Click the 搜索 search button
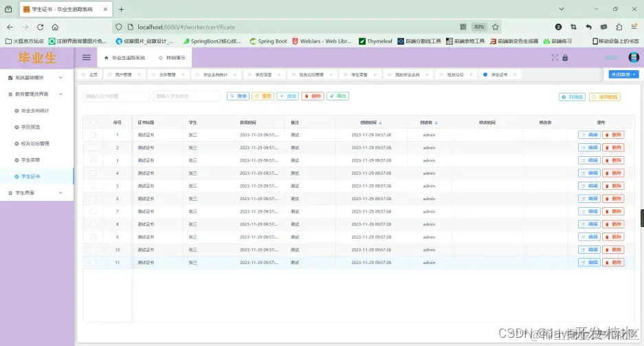 [238, 96]
